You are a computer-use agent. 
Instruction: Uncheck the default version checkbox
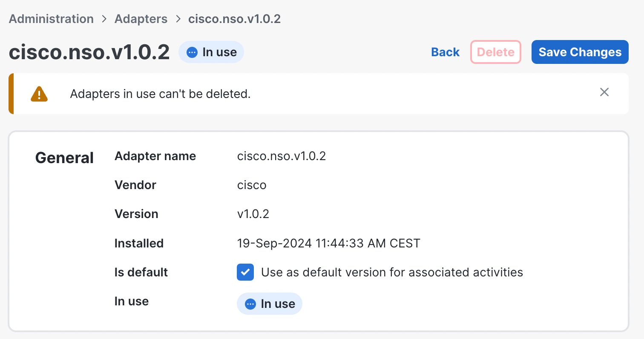point(245,272)
